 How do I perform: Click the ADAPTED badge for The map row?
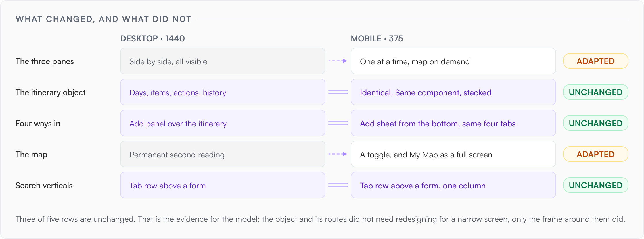point(596,154)
